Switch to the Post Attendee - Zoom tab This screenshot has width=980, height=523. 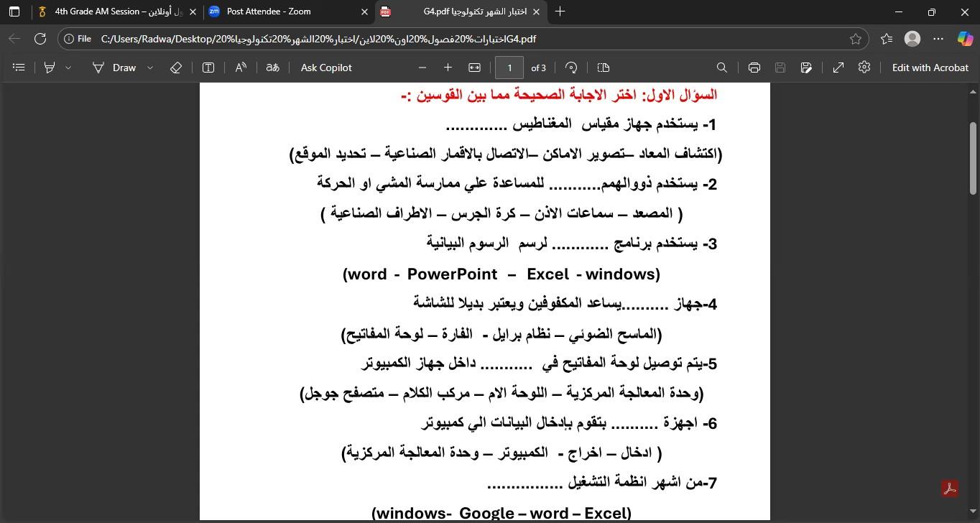[x=289, y=11]
